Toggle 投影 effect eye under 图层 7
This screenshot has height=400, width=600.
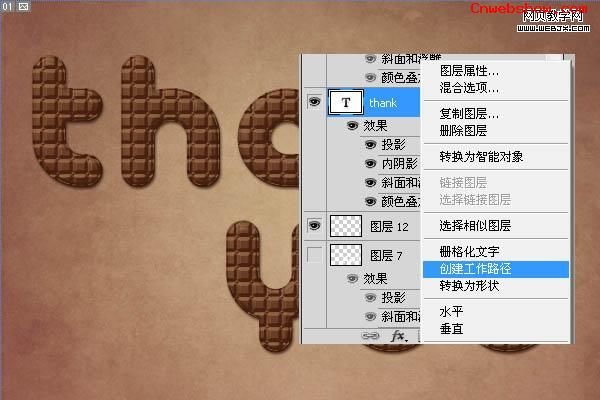coord(370,297)
